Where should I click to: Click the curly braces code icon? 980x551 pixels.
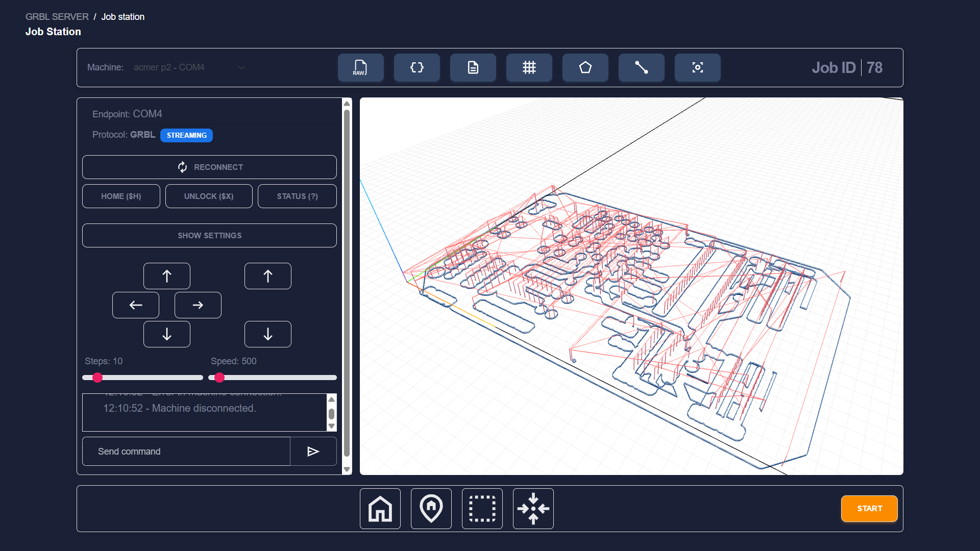point(416,67)
